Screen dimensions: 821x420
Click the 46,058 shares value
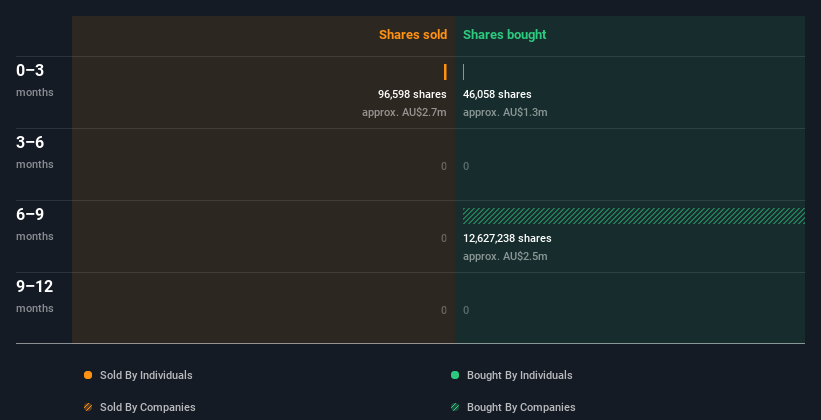click(497, 94)
